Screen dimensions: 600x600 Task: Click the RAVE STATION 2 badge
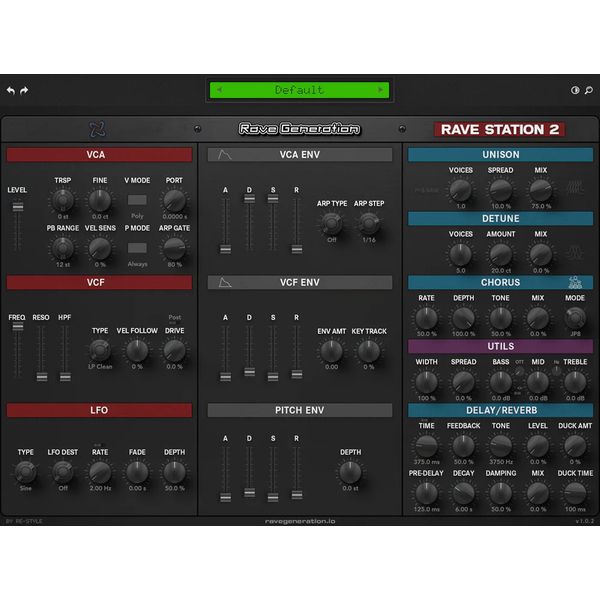point(499,129)
